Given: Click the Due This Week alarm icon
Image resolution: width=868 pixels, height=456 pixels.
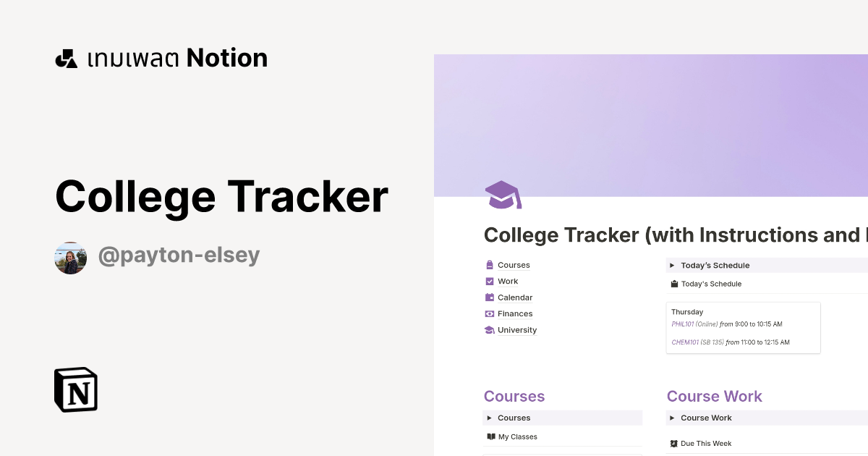Looking at the screenshot, I should point(674,444).
